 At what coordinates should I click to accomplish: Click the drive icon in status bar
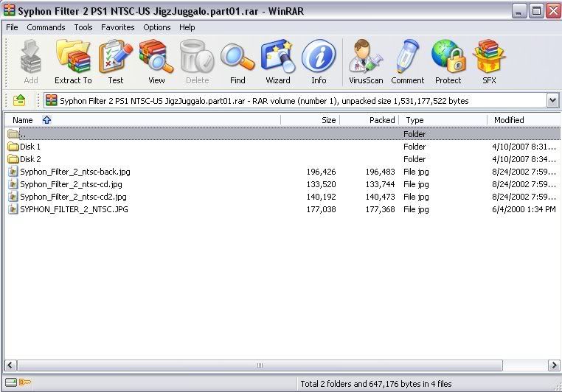click(x=11, y=382)
